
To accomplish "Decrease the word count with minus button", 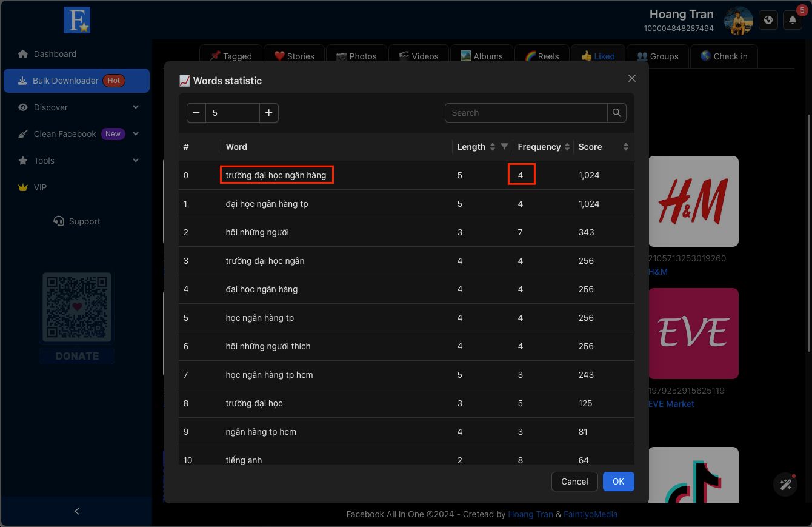I will (x=196, y=113).
